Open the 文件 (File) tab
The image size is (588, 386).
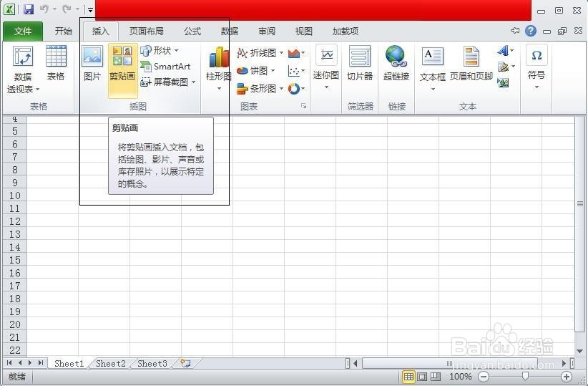pyautogui.click(x=23, y=32)
